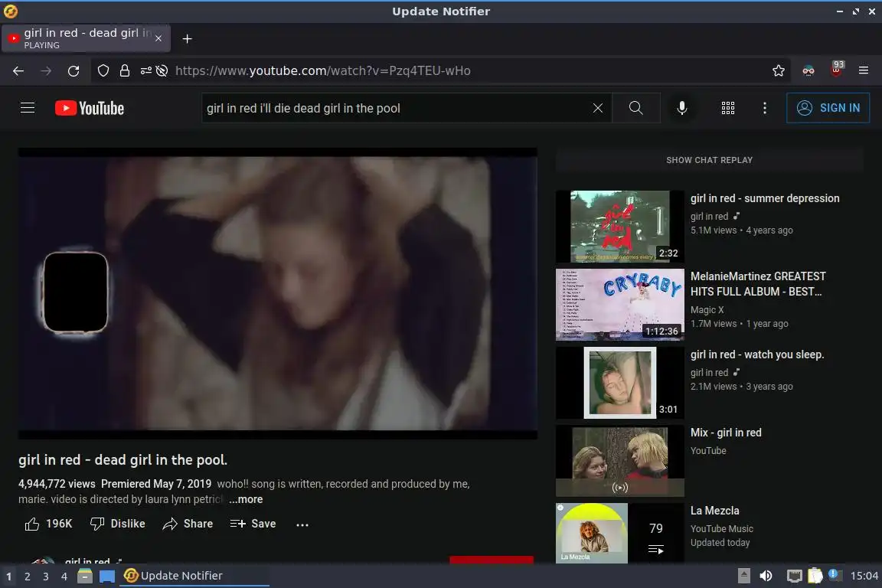Click SIGN IN on YouTube
Viewport: 882px width, 588px height.
point(828,107)
